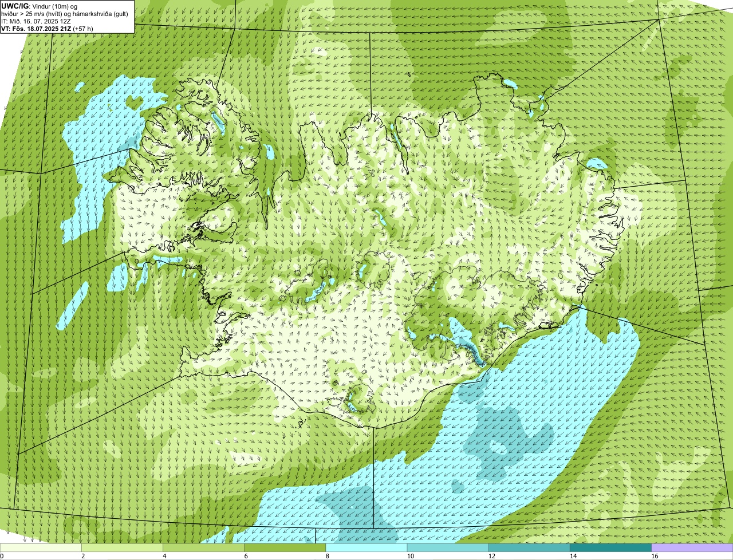Click the "6" label on the color scale
Image resolution: width=733 pixels, height=560 pixels.
pos(246,556)
